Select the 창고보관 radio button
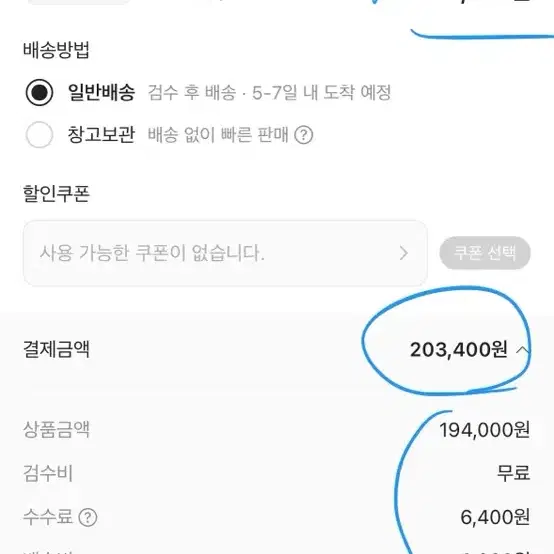This screenshot has width=554, height=554. [40, 135]
